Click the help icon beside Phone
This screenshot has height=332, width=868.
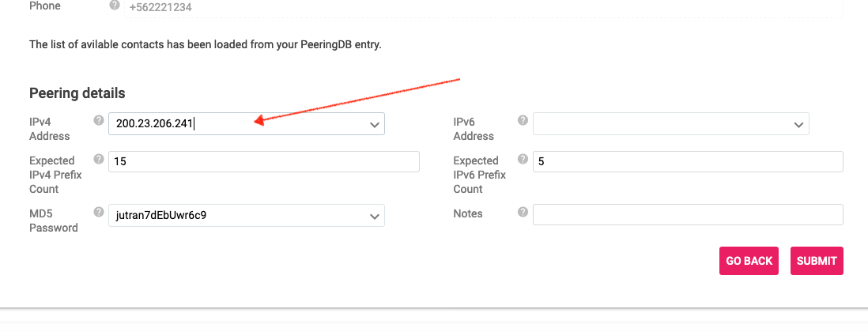point(115,5)
